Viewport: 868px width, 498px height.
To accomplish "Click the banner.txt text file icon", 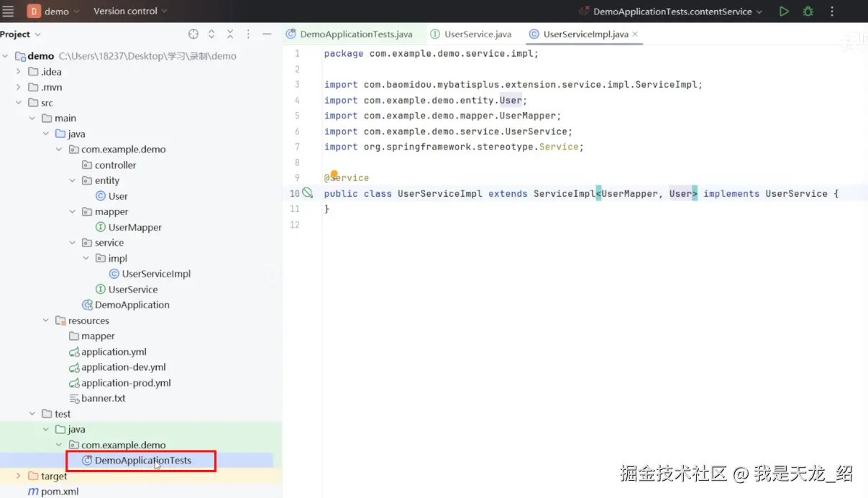I will 73,398.
